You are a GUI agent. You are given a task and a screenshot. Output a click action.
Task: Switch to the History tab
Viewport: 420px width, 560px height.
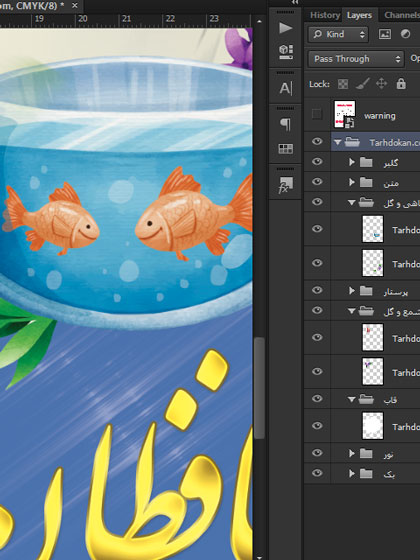tap(325, 15)
